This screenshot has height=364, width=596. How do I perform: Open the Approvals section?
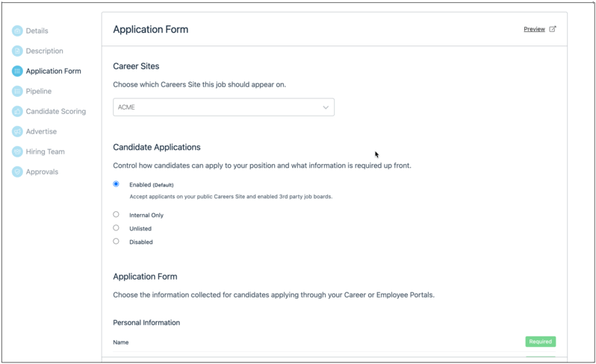tap(42, 172)
